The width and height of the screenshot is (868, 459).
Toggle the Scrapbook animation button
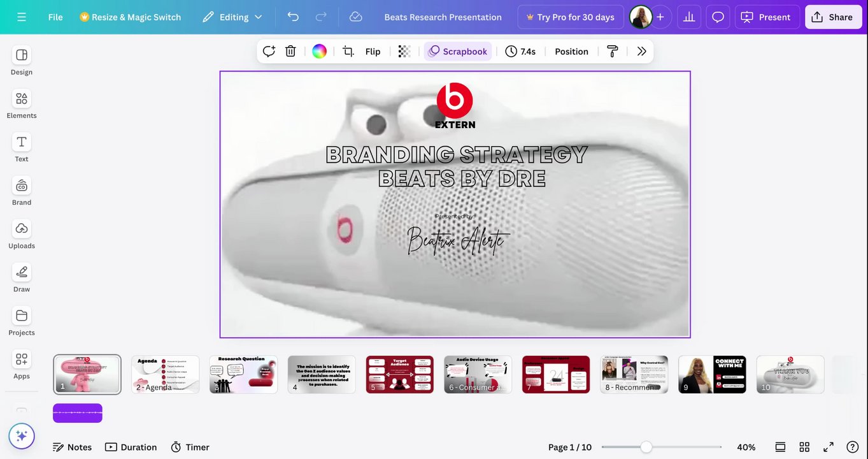pos(458,52)
